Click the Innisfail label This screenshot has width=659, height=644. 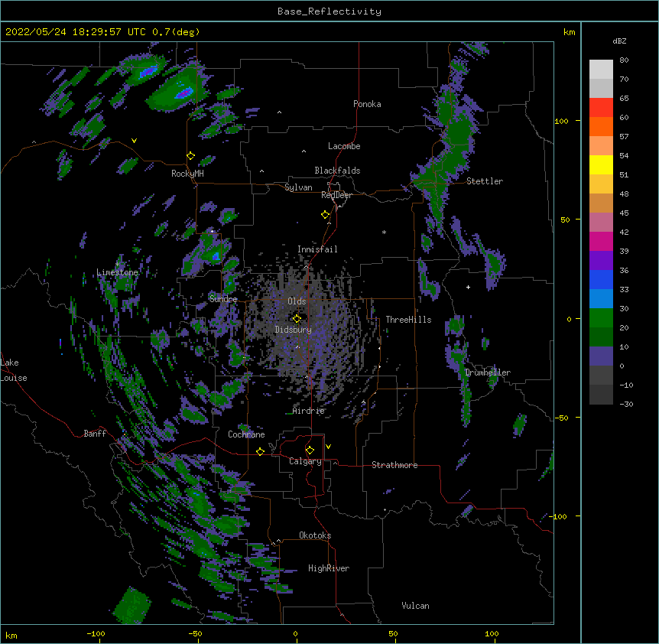pyautogui.click(x=317, y=249)
